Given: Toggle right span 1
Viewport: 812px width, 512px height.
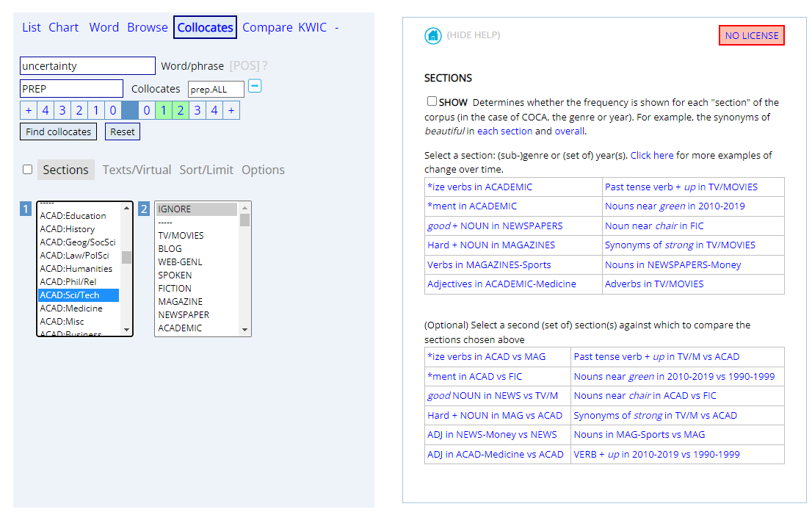Looking at the screenshot, I should point(164,110).
